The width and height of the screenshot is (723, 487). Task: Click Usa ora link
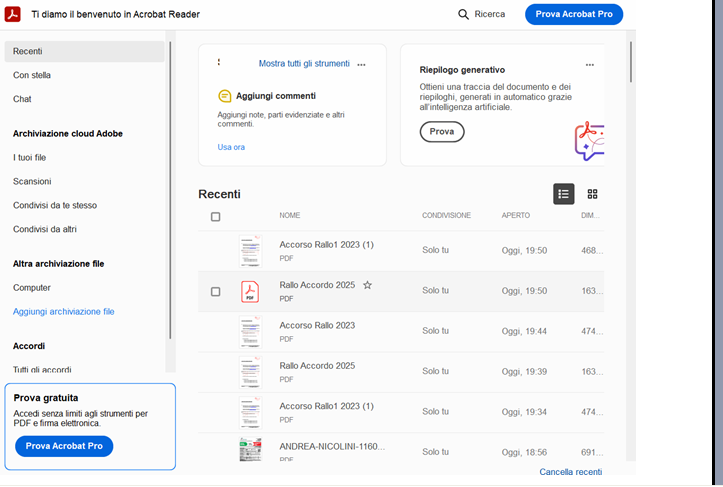(231, 147)
